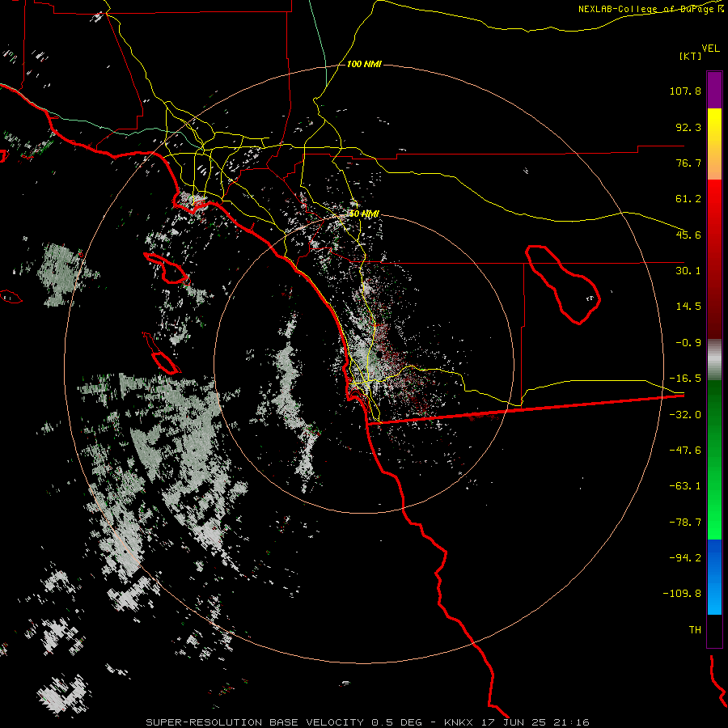Click the 76.7 legend value

(x=688, y=163)
